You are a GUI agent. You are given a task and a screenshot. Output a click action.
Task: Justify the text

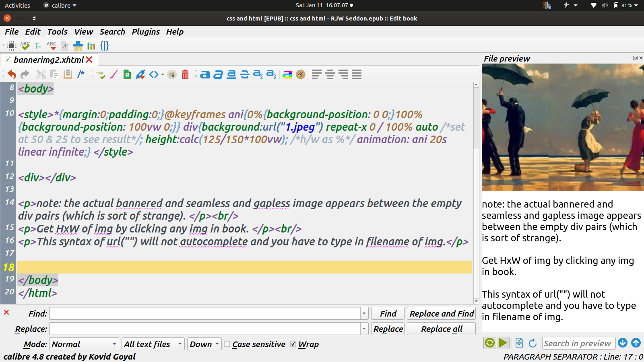357,74
